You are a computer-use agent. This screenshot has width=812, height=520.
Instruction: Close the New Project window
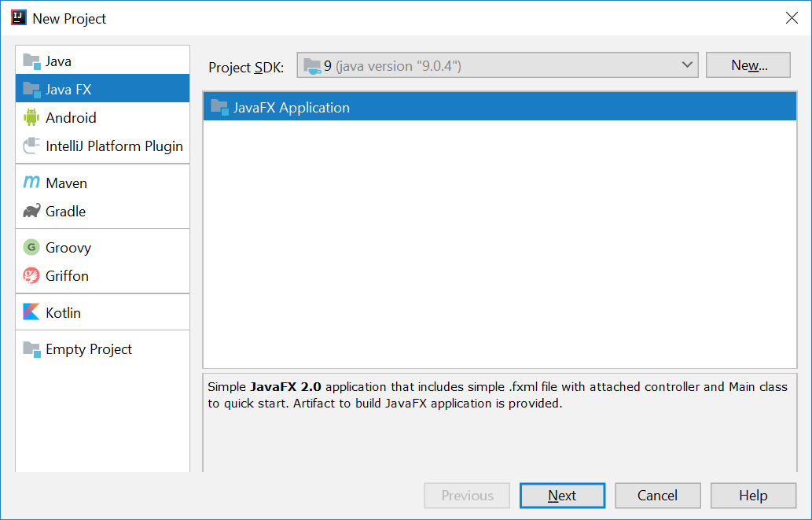click(792, 18)
